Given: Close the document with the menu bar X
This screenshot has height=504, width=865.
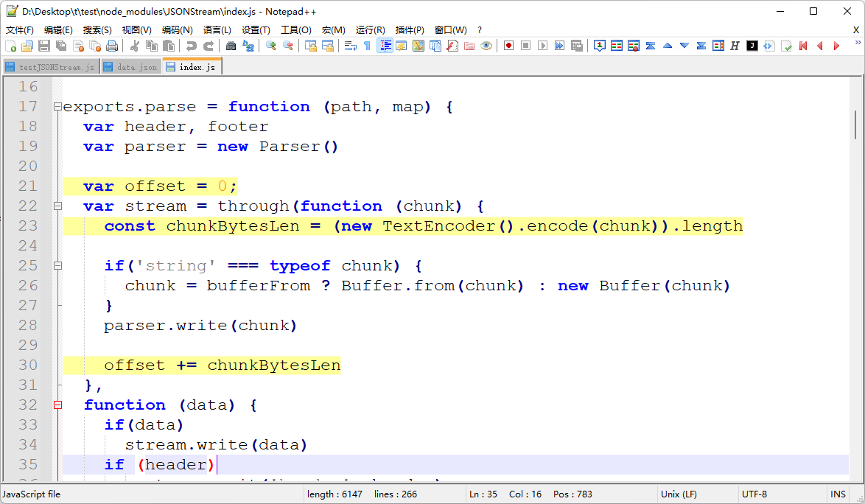Looking at the screenshot, I should [855, 29].
